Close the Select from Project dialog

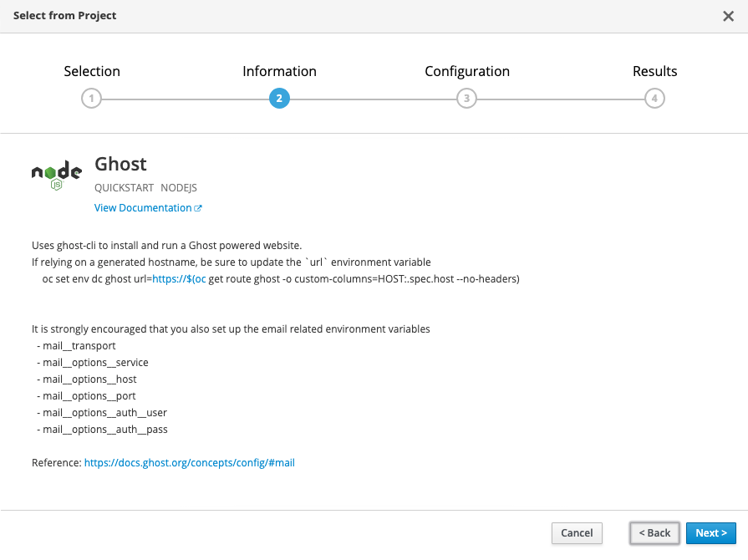(728, 16)
